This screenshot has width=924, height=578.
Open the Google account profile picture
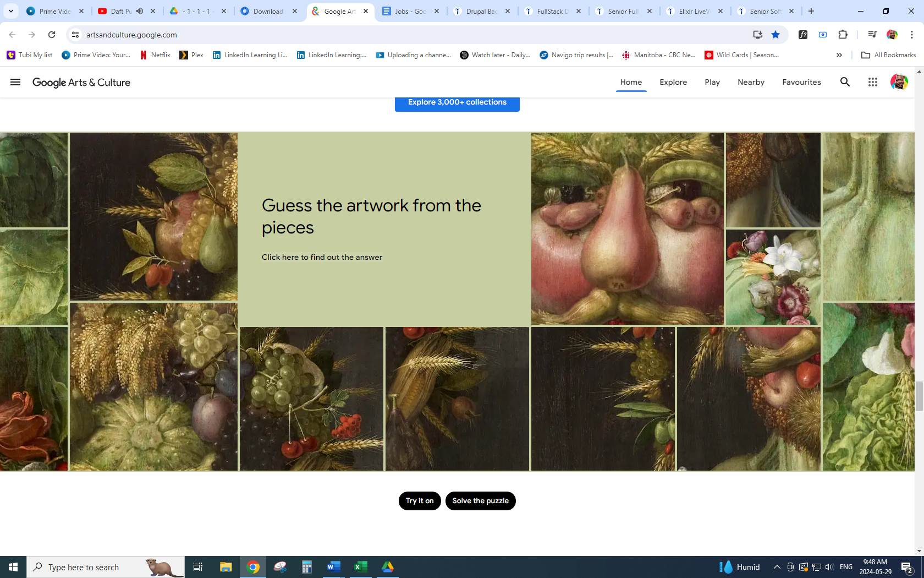[x=899, y=82]
